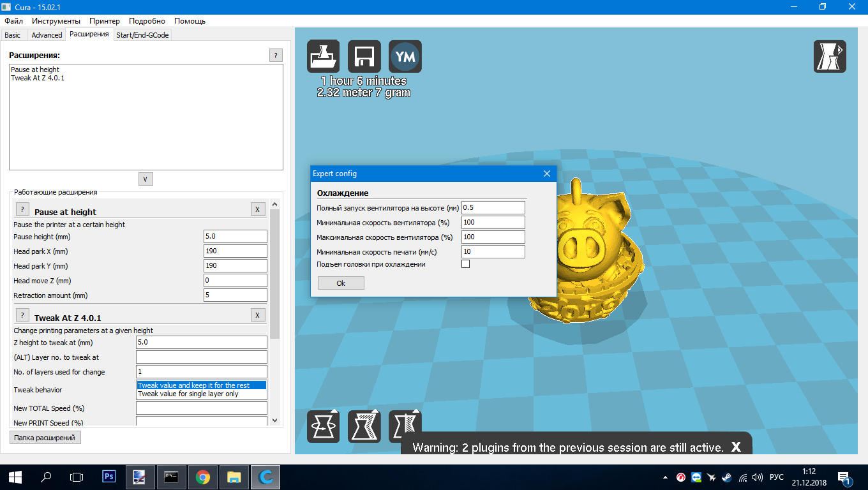
Task: Click the plugin panel scrollbar down arrow
Action: coord(275,420)
